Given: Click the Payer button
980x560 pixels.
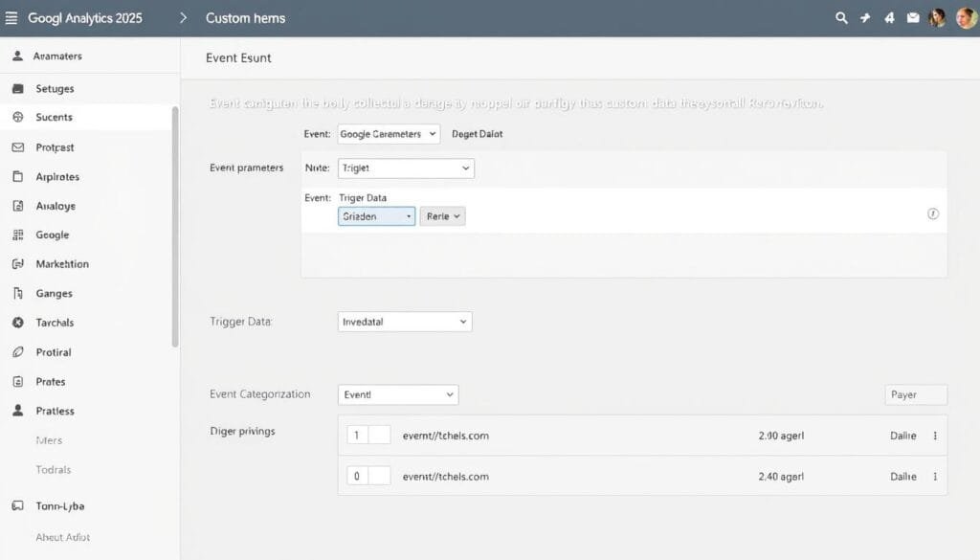Looking at the screenshot, I should click(915, 394).
